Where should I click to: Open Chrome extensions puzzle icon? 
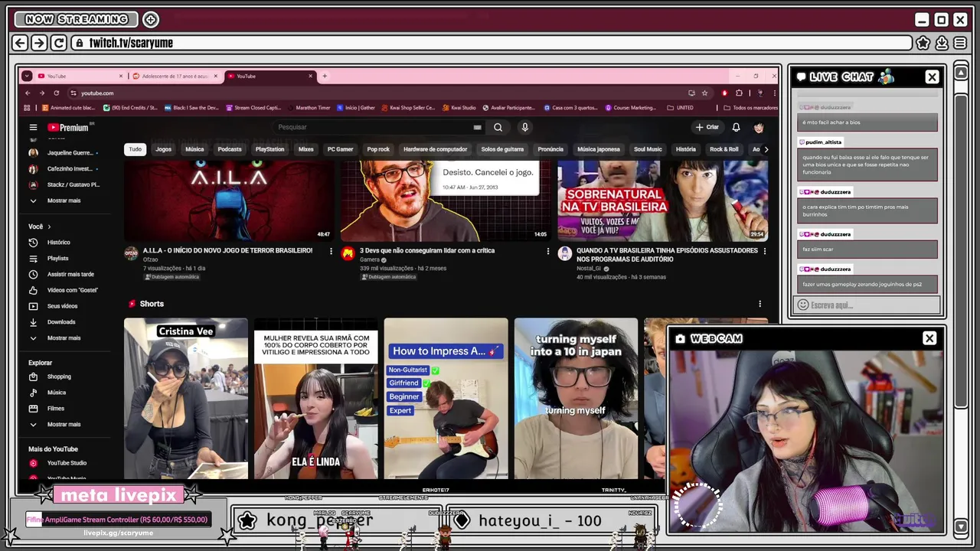click(739, 93)
